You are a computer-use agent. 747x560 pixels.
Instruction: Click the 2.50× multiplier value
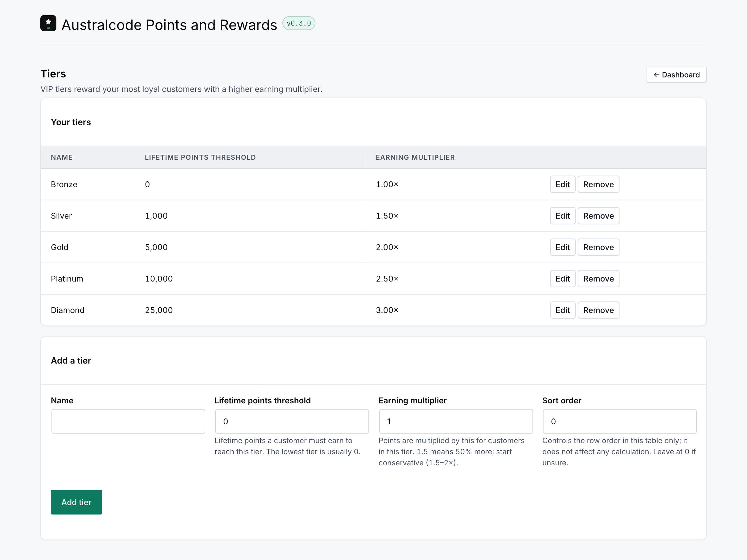tap(387, 278)
